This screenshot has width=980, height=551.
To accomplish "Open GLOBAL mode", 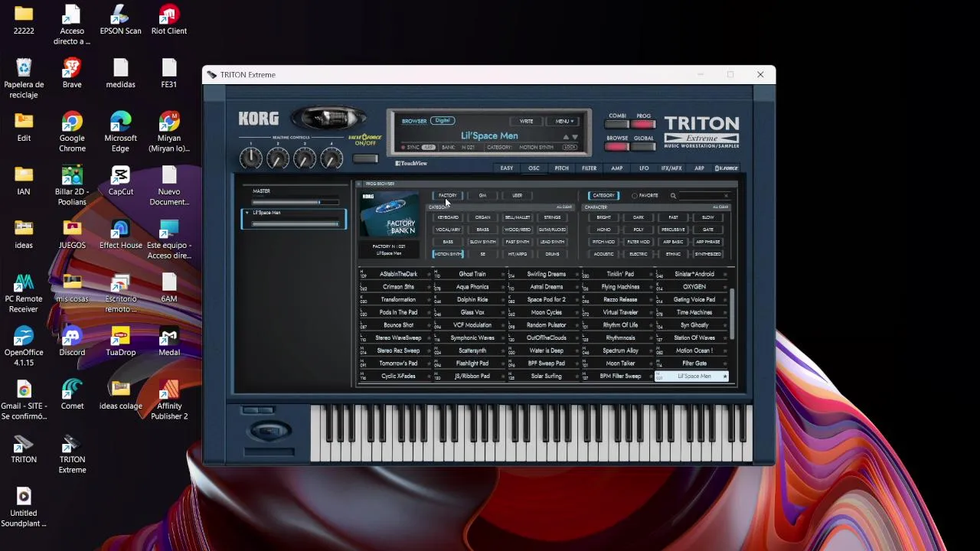I will (x=644, y=147).
